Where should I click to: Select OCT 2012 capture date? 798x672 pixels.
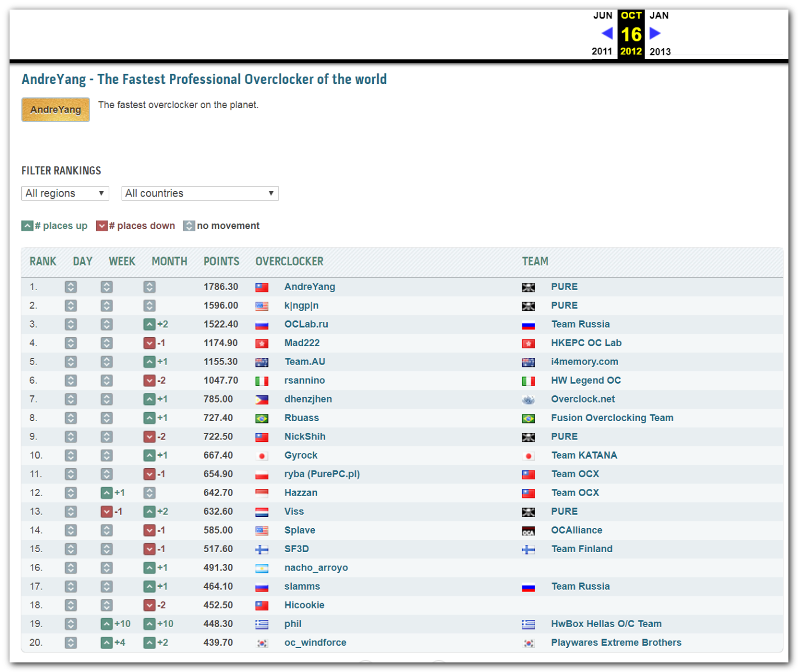[x=631, y=34]
